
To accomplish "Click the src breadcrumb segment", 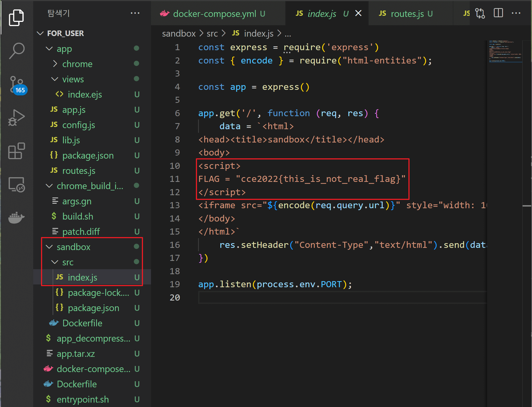I will point(212,34).
